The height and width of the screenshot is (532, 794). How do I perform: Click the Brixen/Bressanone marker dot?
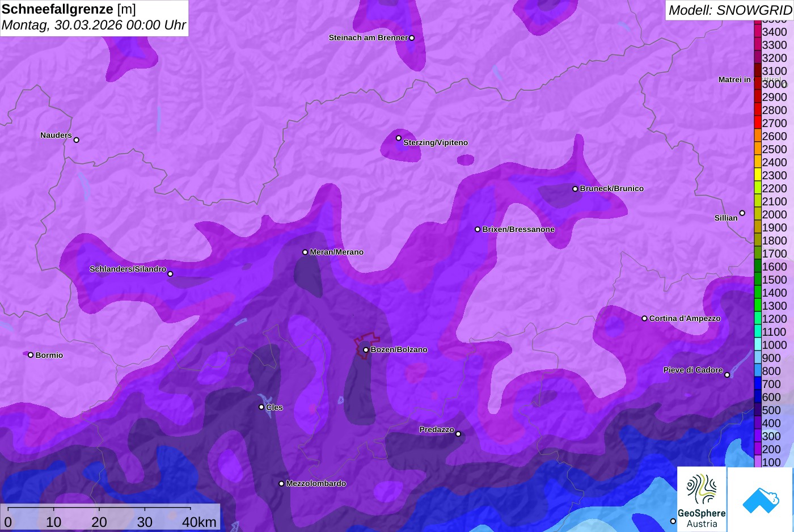478,230
